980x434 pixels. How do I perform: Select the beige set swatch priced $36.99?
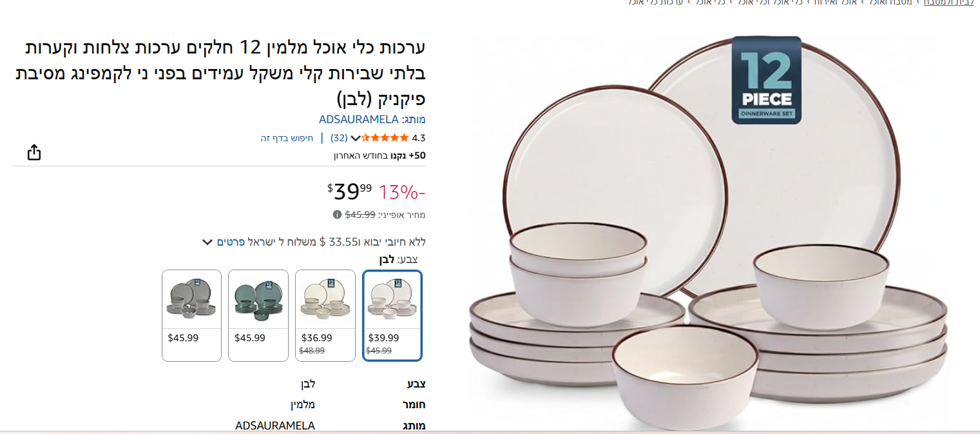[325, 315]
